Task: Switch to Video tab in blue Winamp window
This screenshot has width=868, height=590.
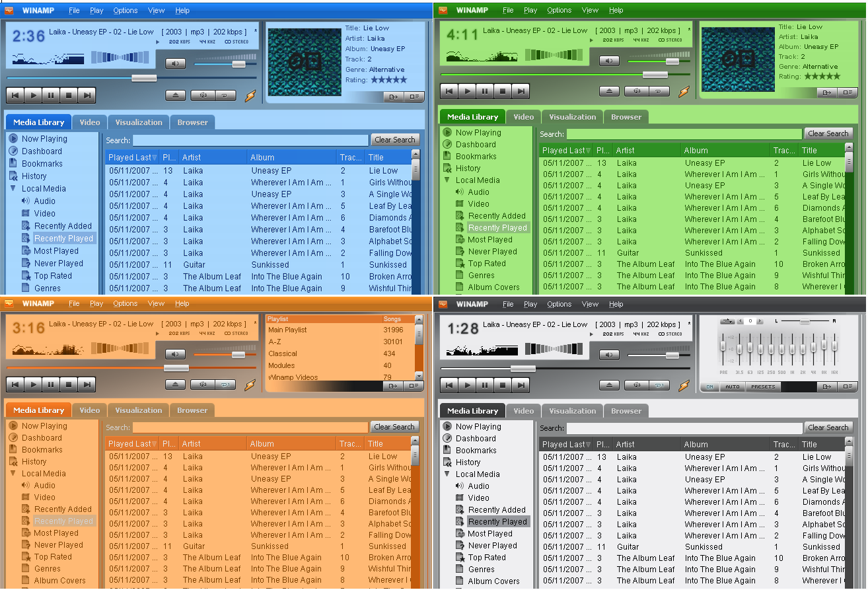Action: (90, 122)
